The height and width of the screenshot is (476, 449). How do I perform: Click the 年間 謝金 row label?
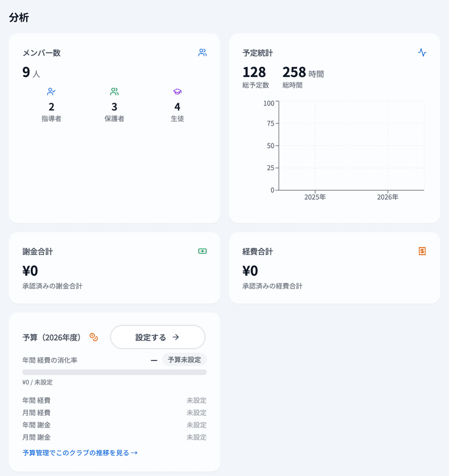tap(36, 425)
